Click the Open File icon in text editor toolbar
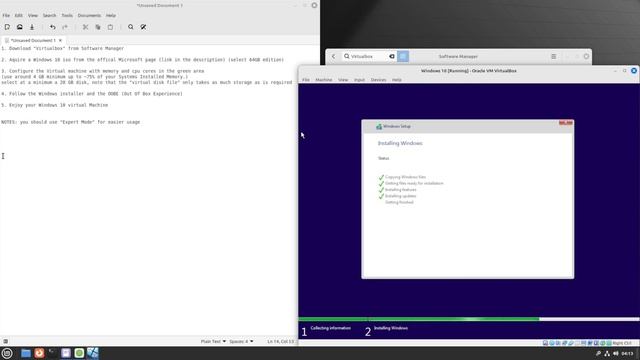The height and width of the screenshot is (360, 640). coord(20,27)
